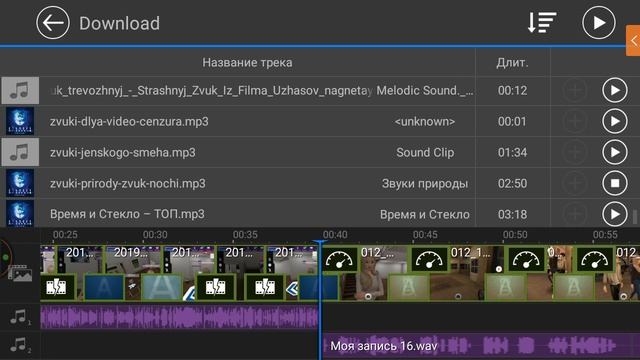This screenshot has height=360, width=640.
Task: Select album art of Время и Стекло – ТОП.mp3
Action: (20, 213)
